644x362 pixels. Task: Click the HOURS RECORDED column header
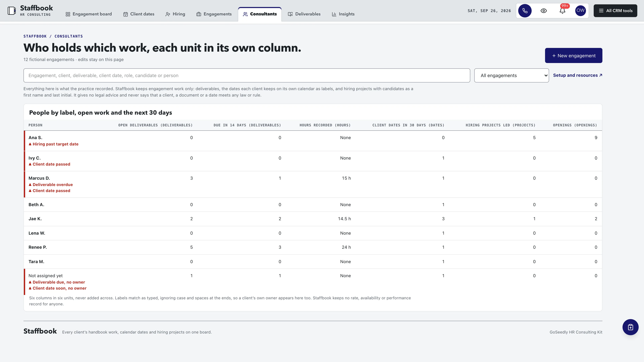(325, 125)
